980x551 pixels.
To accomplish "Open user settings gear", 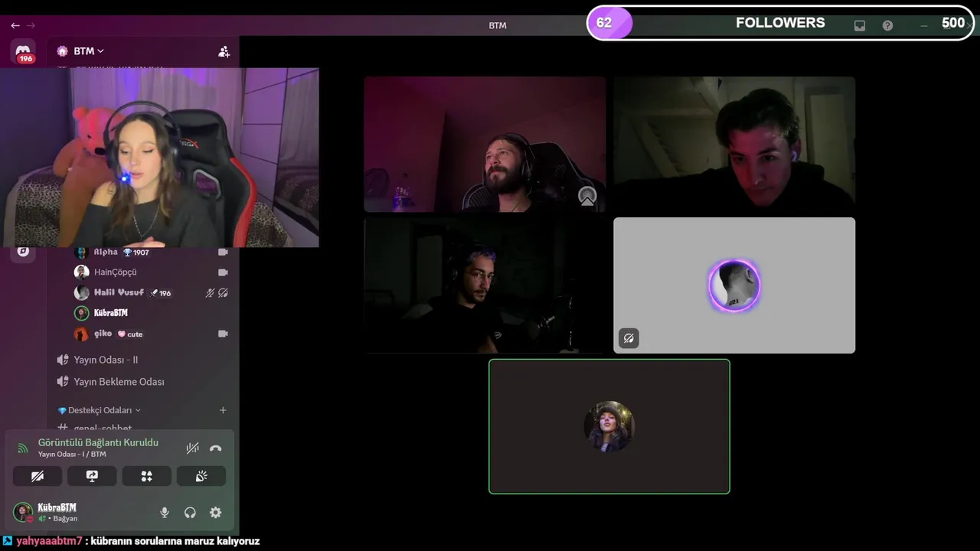I will coord(216,513).
